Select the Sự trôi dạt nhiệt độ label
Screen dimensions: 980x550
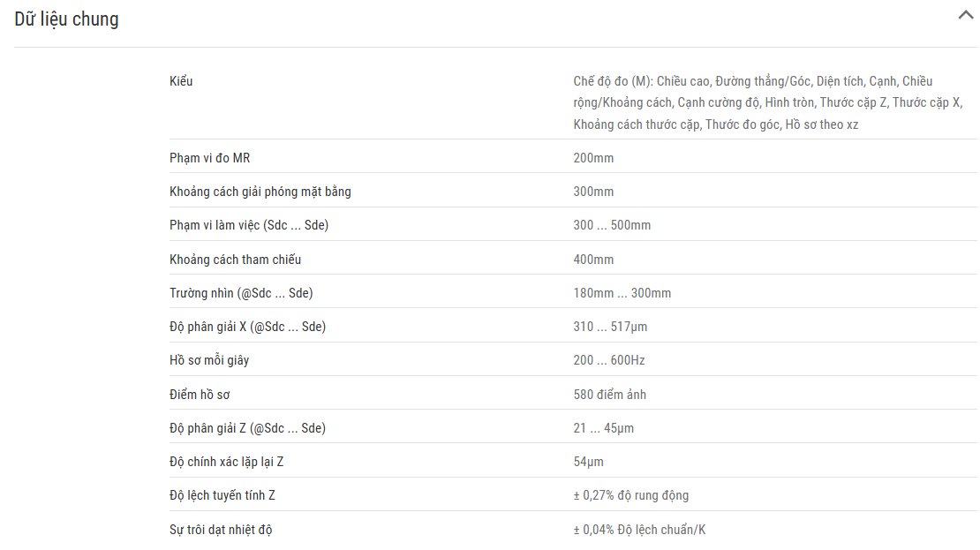[221, 530]
